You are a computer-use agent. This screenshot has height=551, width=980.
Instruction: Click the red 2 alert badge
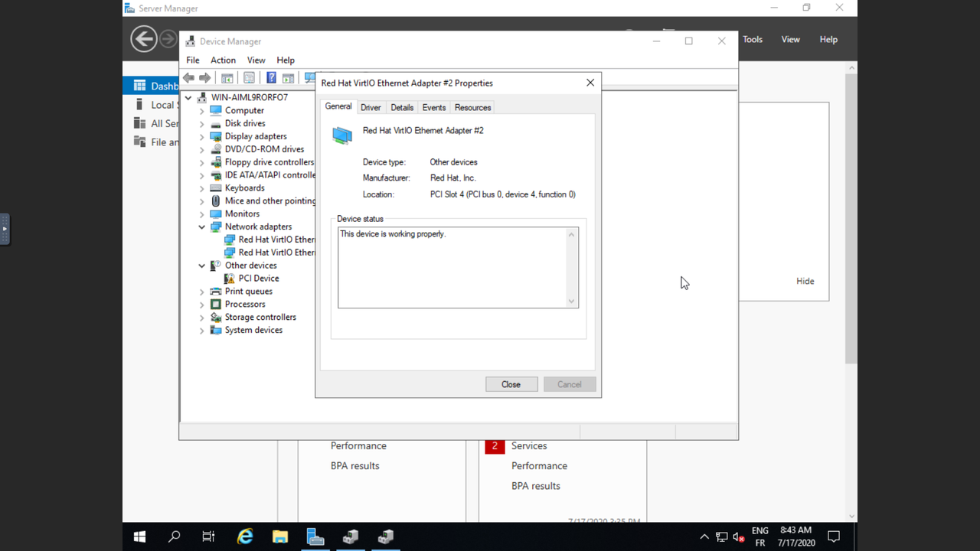(495, 446)
